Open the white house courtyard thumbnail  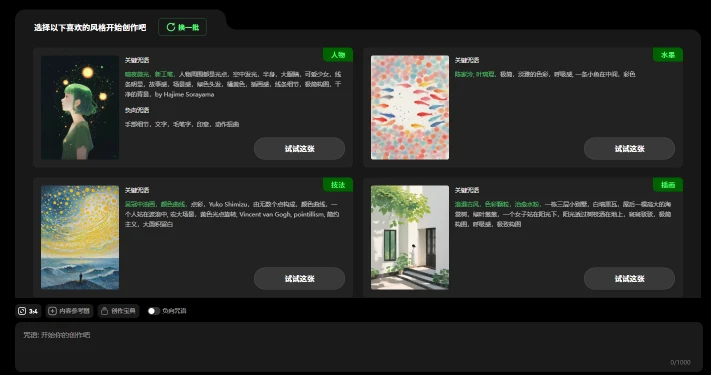tap(410, 237)
